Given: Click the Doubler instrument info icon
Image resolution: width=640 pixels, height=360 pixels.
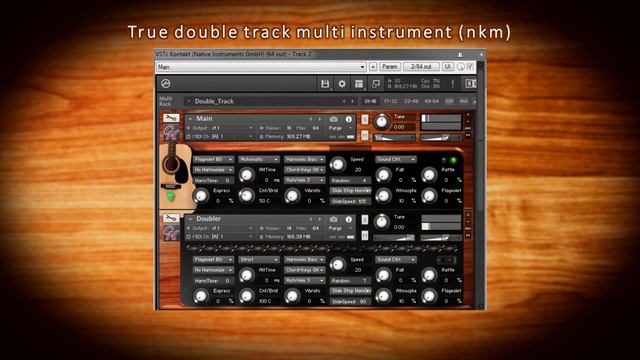Looking at the screenshot, I should point(349,220).
